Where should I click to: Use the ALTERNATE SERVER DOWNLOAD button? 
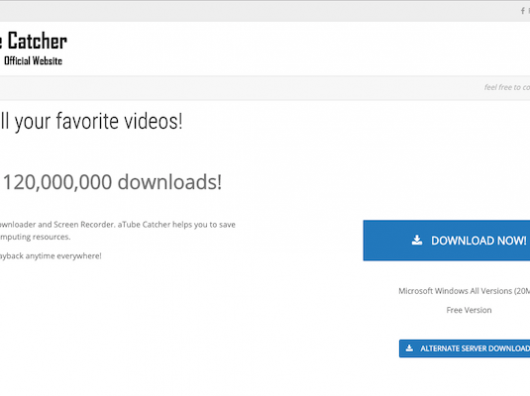click(464, 348)
